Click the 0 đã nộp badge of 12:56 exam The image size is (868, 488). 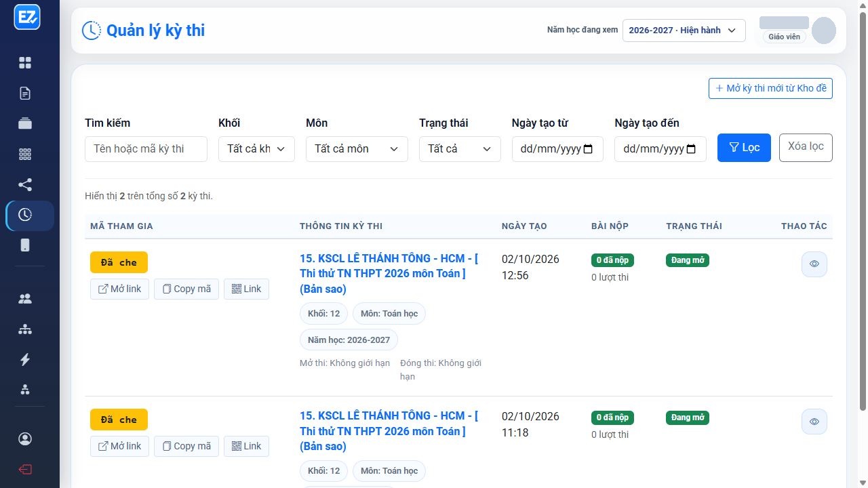(x=612, y=260)
